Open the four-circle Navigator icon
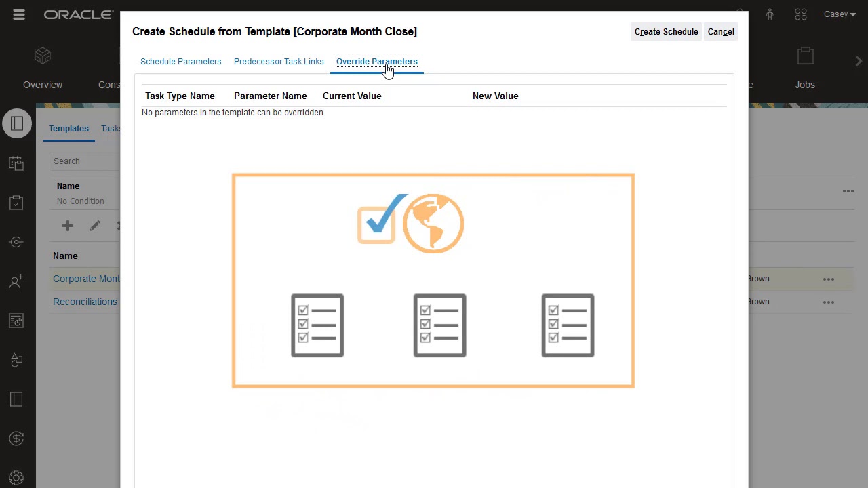Image resolution: width=868 pixels, height=488 pixels. [801, 14]
